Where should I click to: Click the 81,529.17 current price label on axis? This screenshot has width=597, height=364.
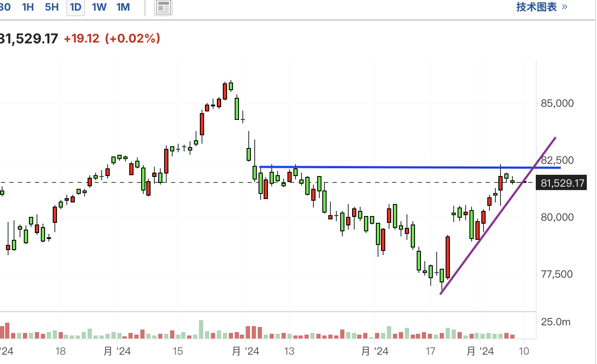click(x=561, y=183)
